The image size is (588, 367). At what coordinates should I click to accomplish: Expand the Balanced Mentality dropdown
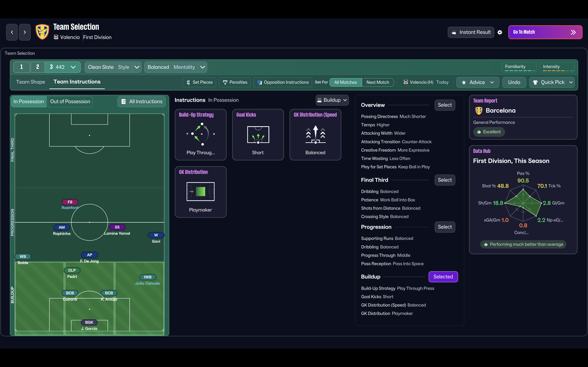[176, 67]
